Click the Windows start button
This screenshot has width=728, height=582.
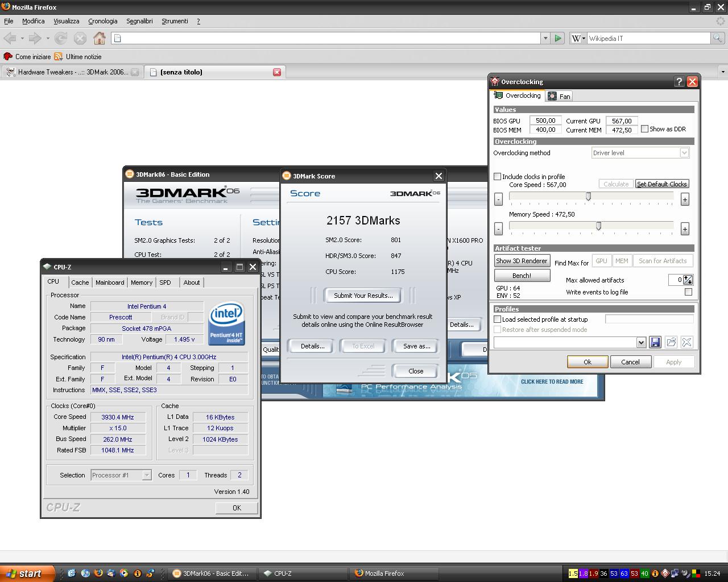(x=27, y=573)
